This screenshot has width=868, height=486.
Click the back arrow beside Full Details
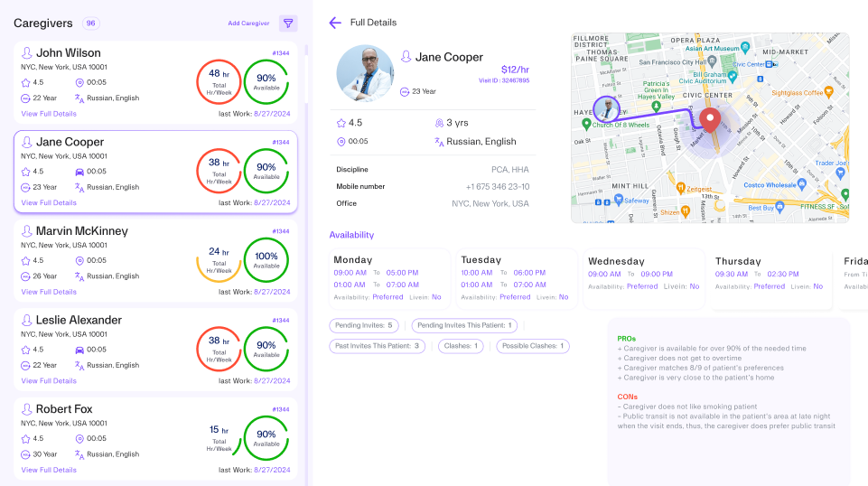point(335,23)
